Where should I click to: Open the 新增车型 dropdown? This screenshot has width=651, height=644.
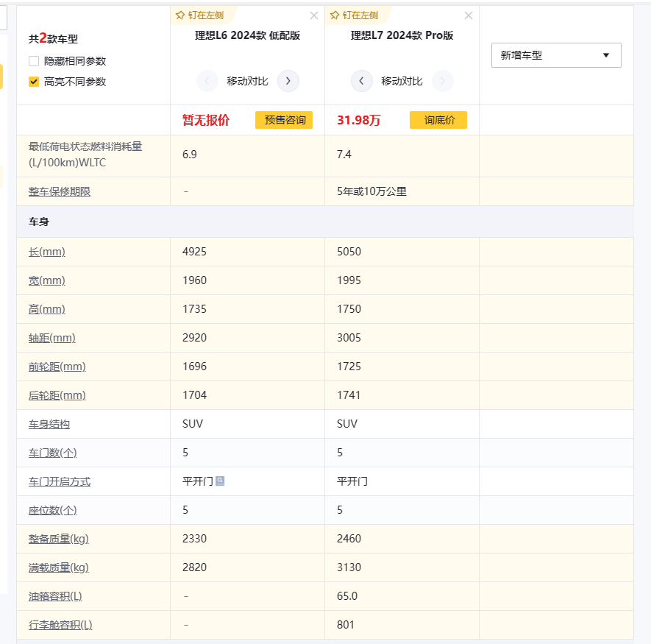[x=556, y=55]
